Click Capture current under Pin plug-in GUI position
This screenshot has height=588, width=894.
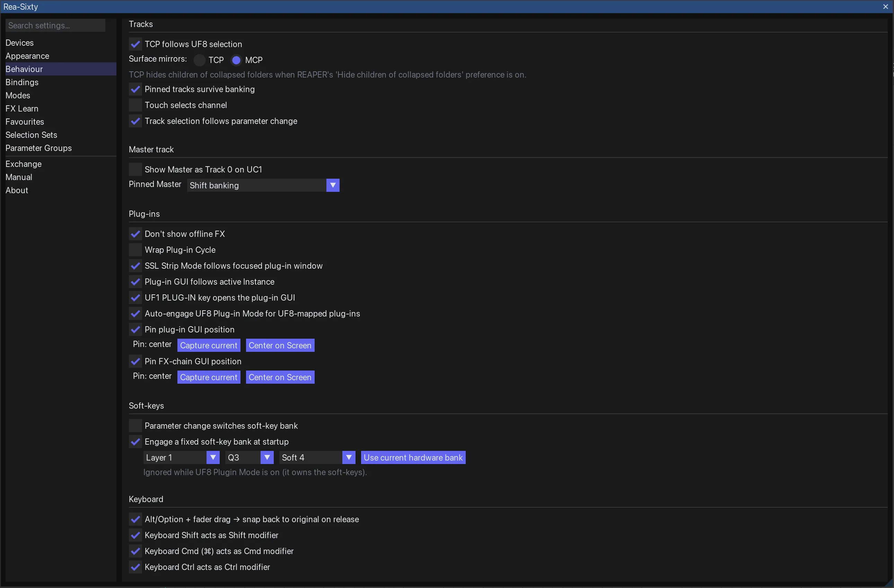209,346
